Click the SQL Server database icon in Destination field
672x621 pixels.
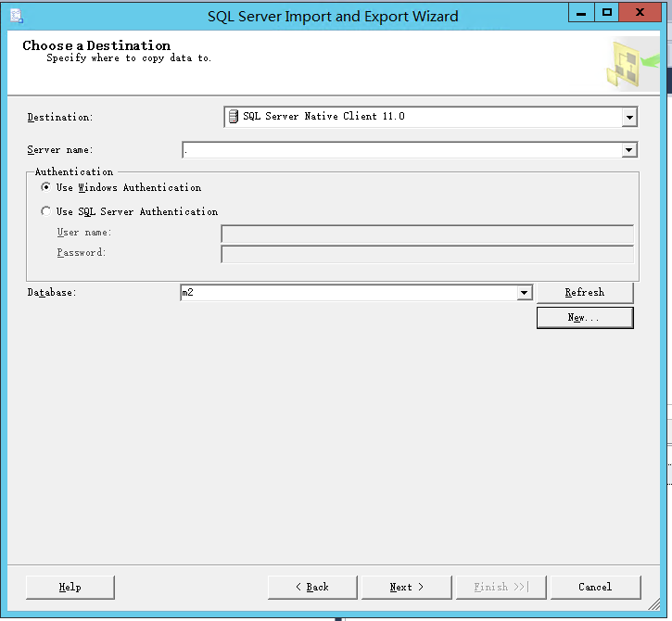pyautogui.click(x=234, y=116)
